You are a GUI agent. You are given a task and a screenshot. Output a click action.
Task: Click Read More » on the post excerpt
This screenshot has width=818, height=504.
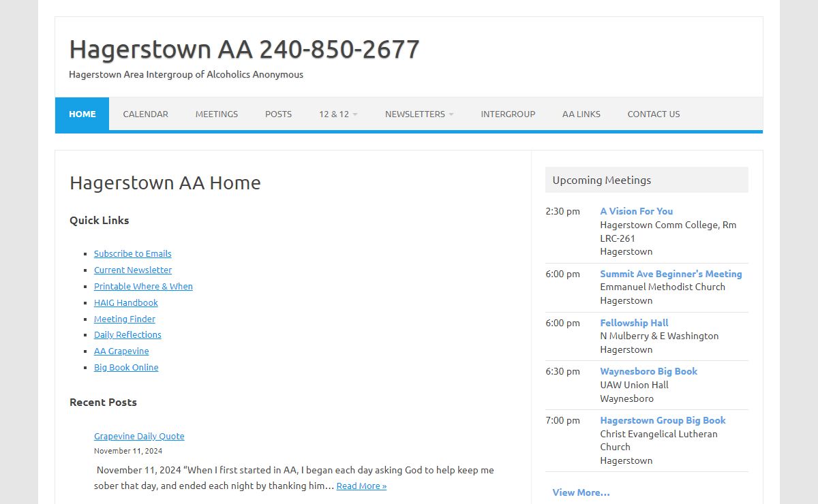[x=361, y=486]
